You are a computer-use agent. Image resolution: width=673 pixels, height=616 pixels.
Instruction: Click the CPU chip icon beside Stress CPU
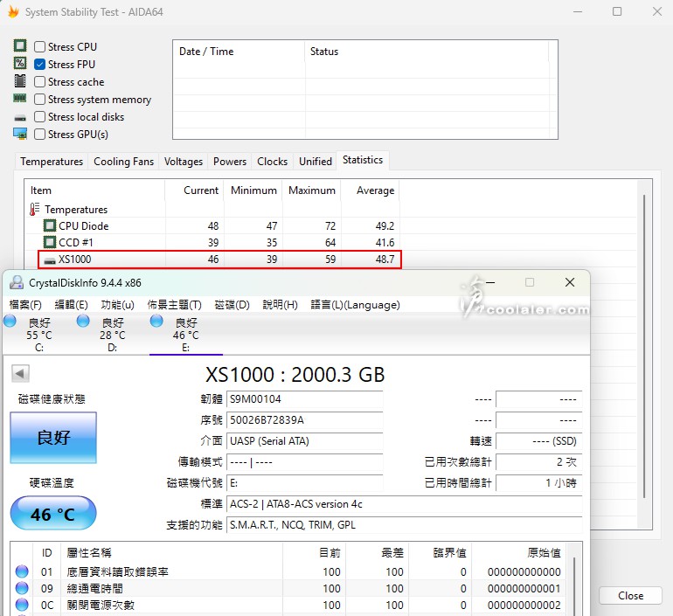(20, 45)
